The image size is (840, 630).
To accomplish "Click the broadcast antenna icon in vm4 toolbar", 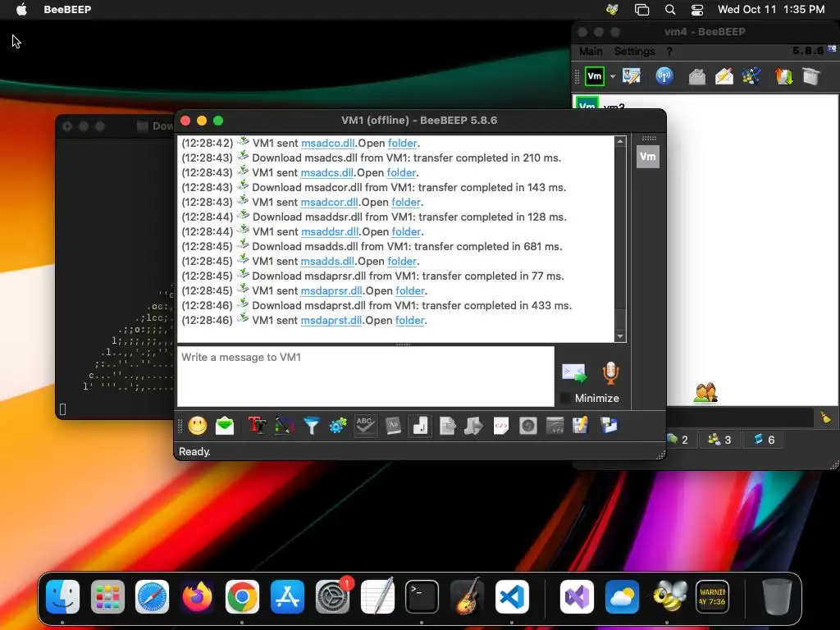I will pyautogui.click(x=664, y=76).
